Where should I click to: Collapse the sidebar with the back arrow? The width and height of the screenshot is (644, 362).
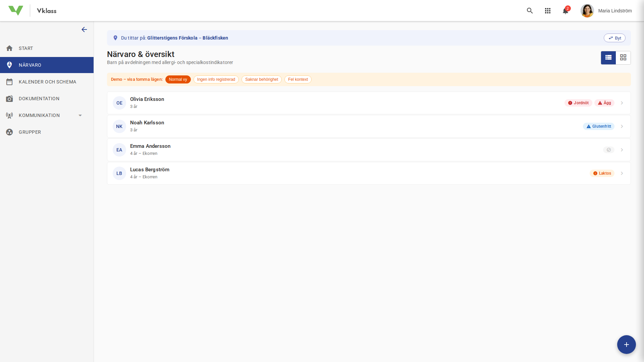(84, 29)
